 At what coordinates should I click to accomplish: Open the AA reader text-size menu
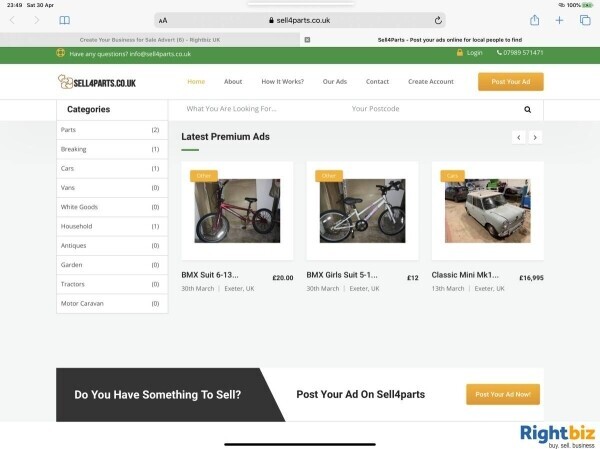tap(163, 21)
